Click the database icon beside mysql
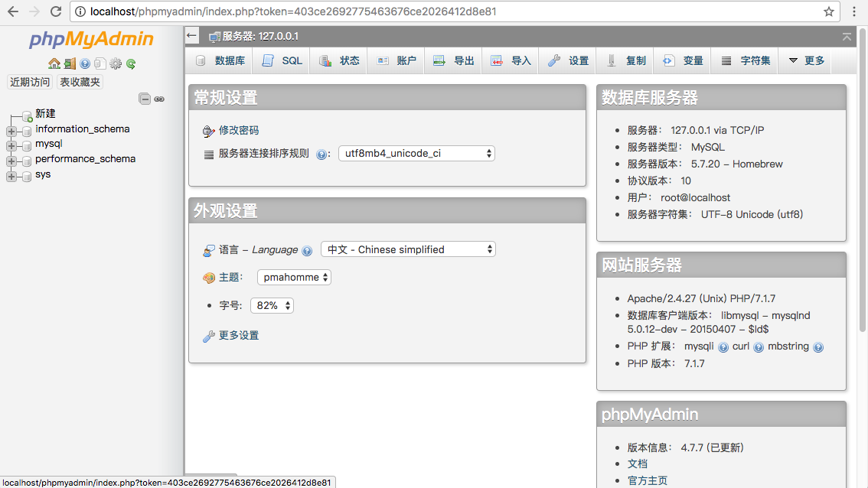868x488 pixels. [x=26, y=146]
